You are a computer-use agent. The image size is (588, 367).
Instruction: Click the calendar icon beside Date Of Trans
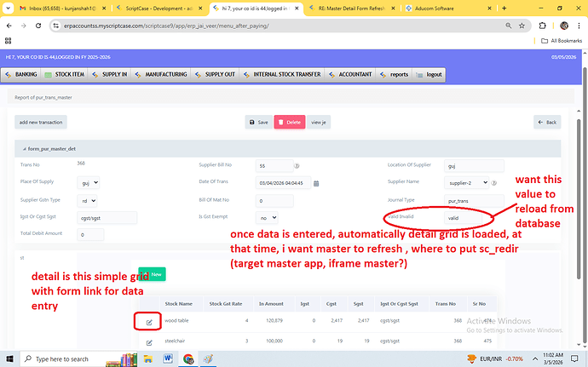[x=317, y=182]
